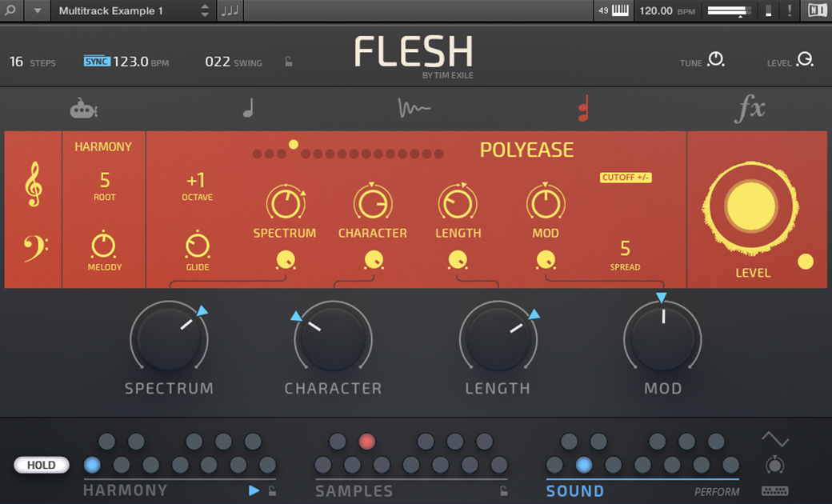Open the CUTOFF +/- mod target selector
This screenshot has width=832, height=504.
pyautogui.click(x=626, y=177)
